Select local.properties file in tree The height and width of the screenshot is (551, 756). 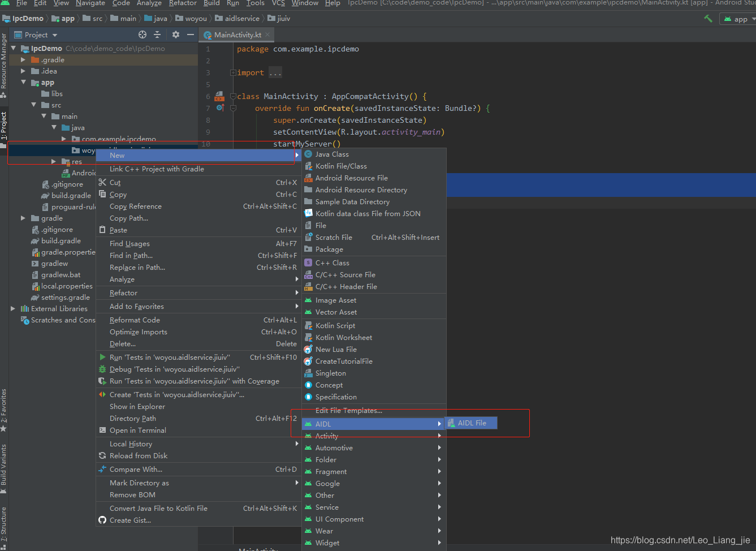(x=62, y=286)
